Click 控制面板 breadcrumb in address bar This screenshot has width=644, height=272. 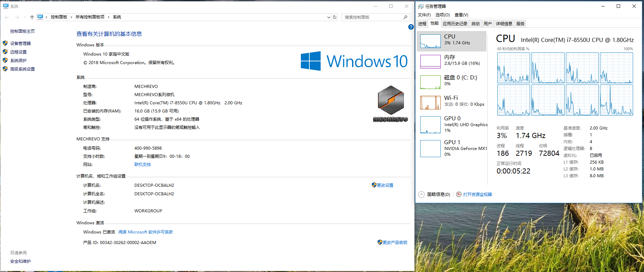(59, 17)
